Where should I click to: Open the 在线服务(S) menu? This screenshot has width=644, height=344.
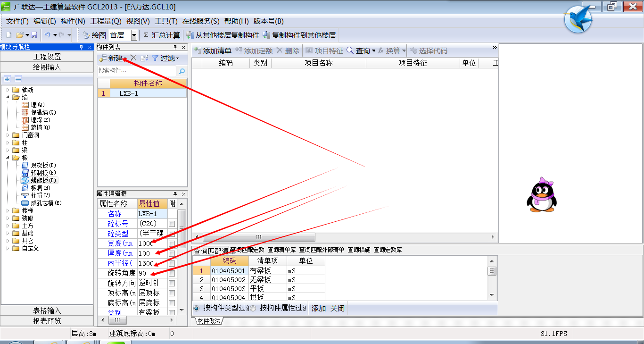coord(201,21)
